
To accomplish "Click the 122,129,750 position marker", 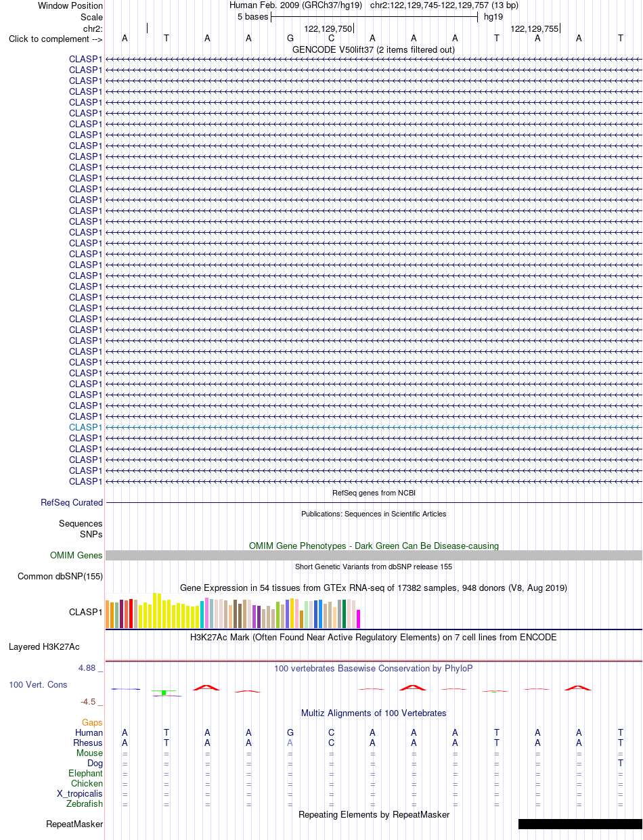I will (x=328, y=28).
